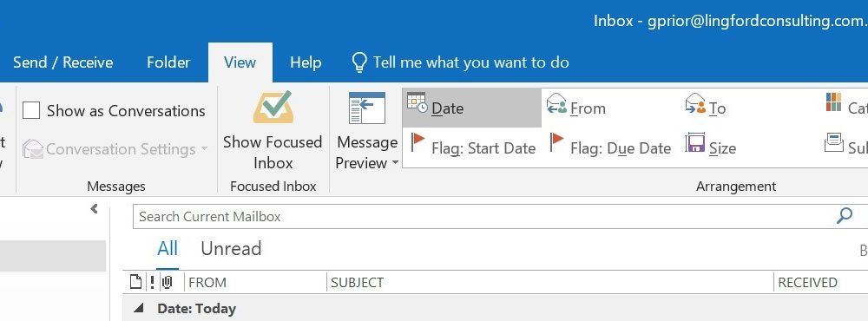
Task: Click the importance column header icon
Action: (x=152, y=282)
